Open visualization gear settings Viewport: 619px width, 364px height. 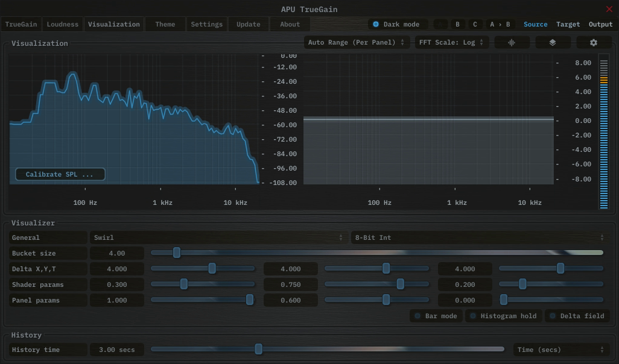pyautogui.click(x=593, y=43)
